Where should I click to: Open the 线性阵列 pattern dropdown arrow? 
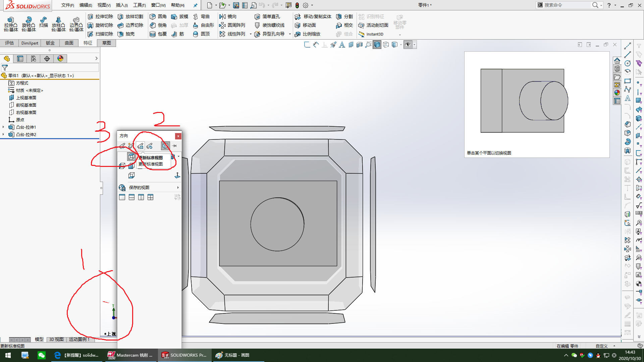click(251, 34)
